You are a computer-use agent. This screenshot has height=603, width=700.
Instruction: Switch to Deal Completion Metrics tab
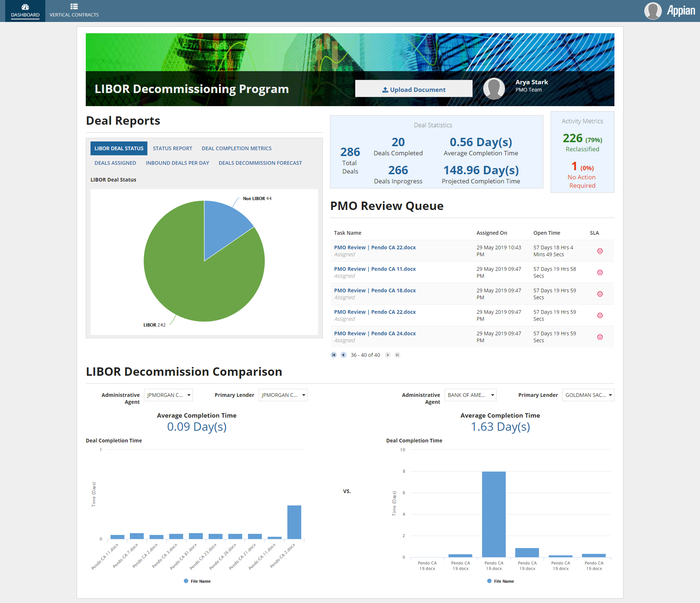click(236, 148)
